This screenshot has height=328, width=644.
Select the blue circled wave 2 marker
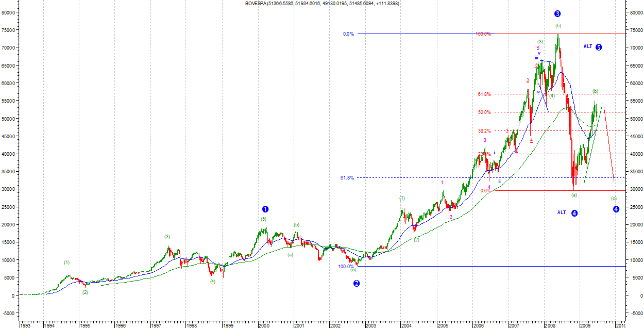(357, 283)
